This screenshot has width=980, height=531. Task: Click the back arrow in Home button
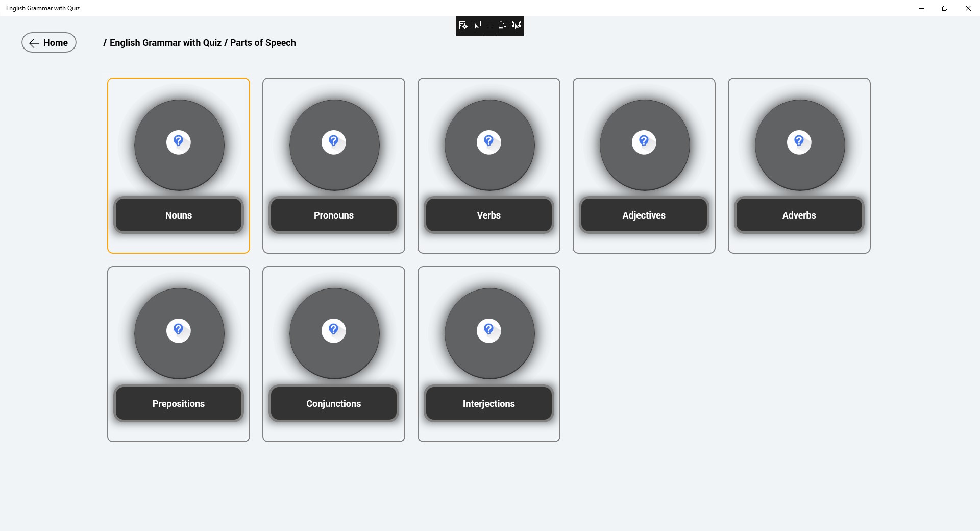[34, 43]
